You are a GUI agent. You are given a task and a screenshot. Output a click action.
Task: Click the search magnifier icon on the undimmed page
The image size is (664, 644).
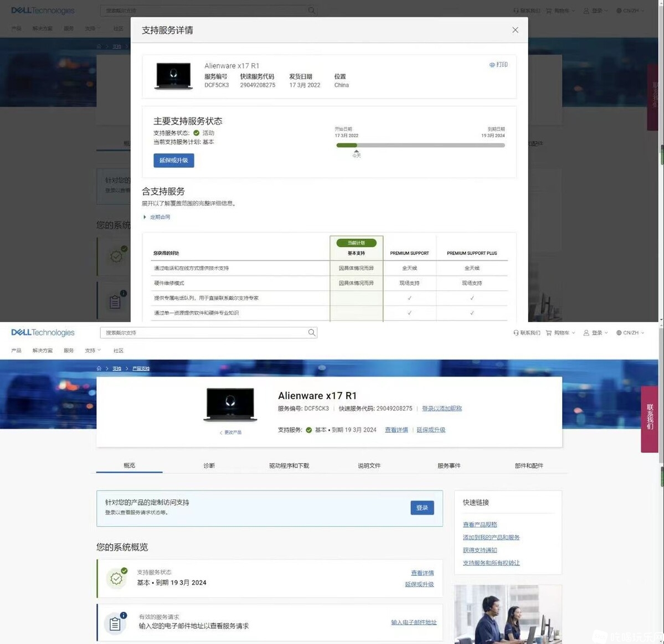(312, 333)
